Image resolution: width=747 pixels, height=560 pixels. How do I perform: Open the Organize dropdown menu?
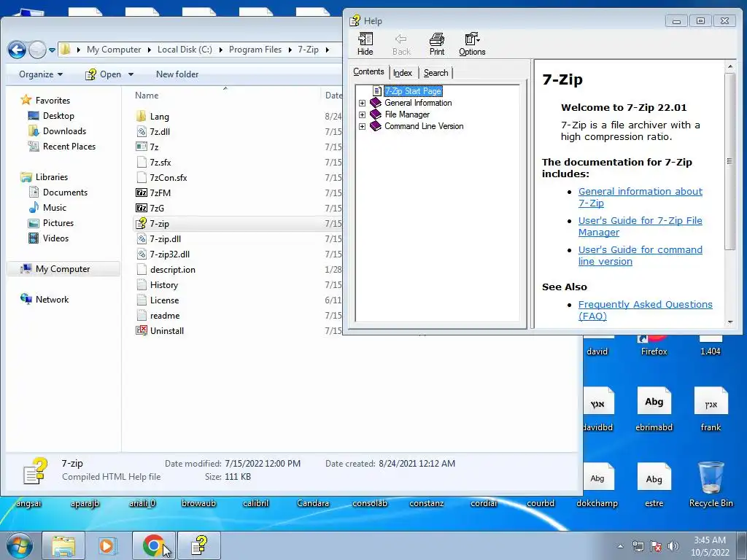click(41, 74)
